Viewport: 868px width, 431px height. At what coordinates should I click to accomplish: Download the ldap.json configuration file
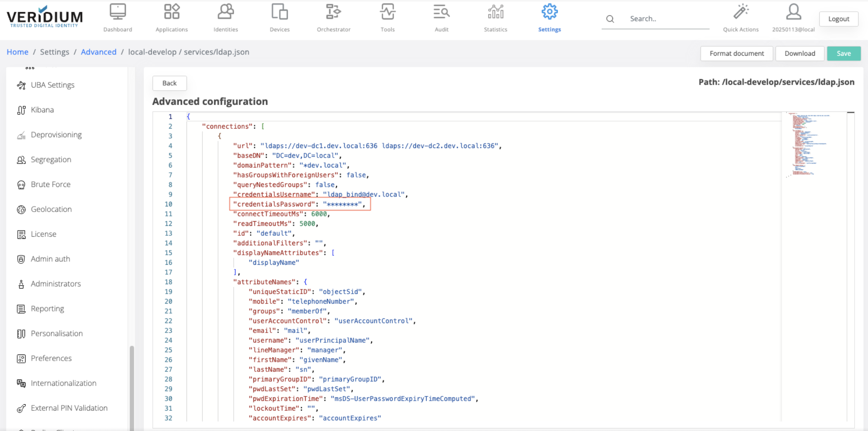[x=799, y=54]
